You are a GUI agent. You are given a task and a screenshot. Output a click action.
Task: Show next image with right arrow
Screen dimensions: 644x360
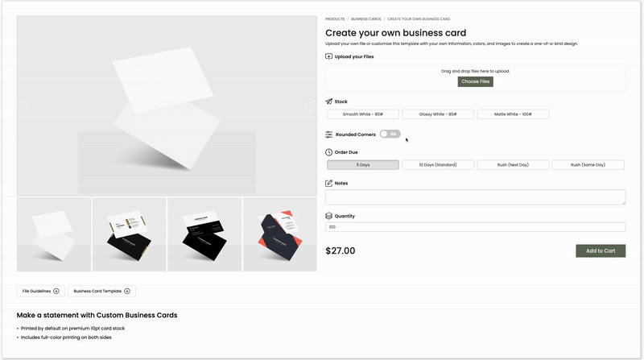coord(309,106)
